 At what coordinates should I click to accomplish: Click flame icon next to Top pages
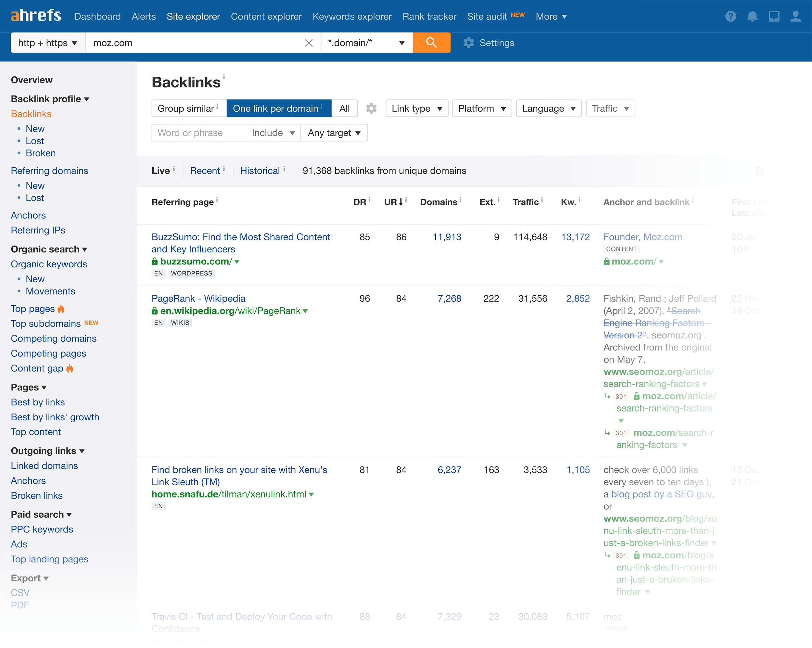click(61, 309)
